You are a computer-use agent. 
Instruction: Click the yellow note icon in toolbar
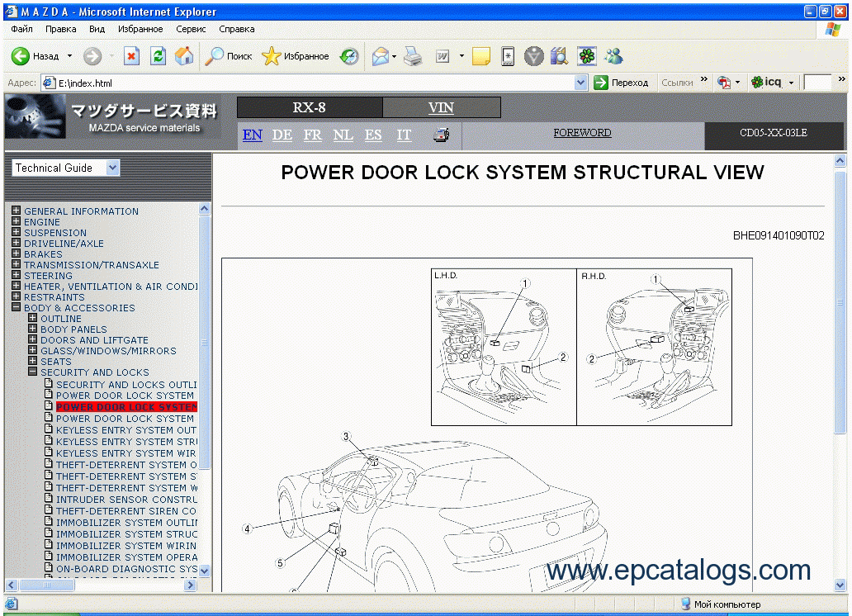click(480, 56)
